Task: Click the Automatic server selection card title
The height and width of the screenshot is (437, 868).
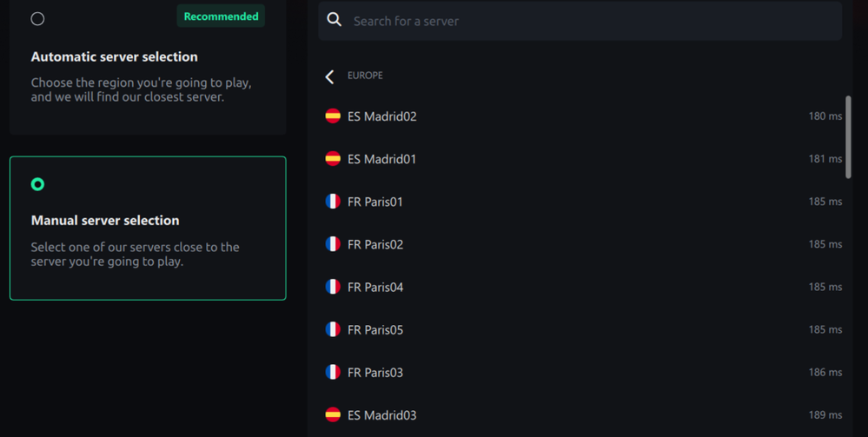Action: point(115,56)
